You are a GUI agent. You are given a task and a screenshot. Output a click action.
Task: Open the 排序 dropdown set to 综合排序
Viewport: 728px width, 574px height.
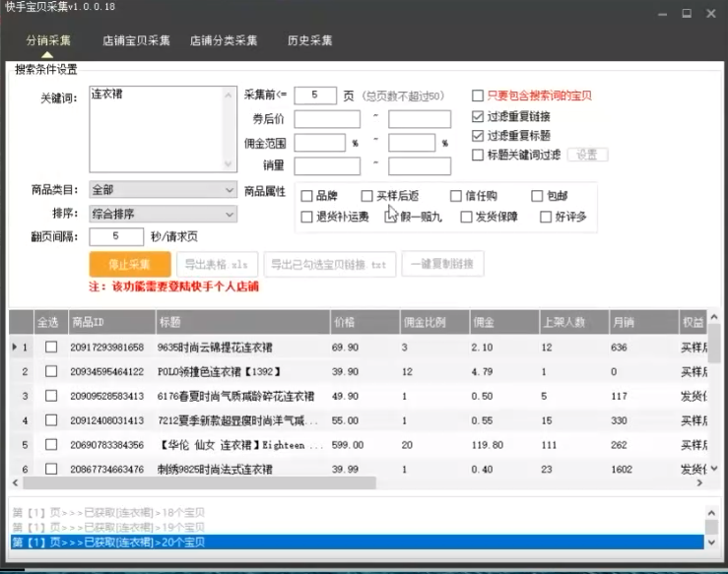tap(163, 214)
